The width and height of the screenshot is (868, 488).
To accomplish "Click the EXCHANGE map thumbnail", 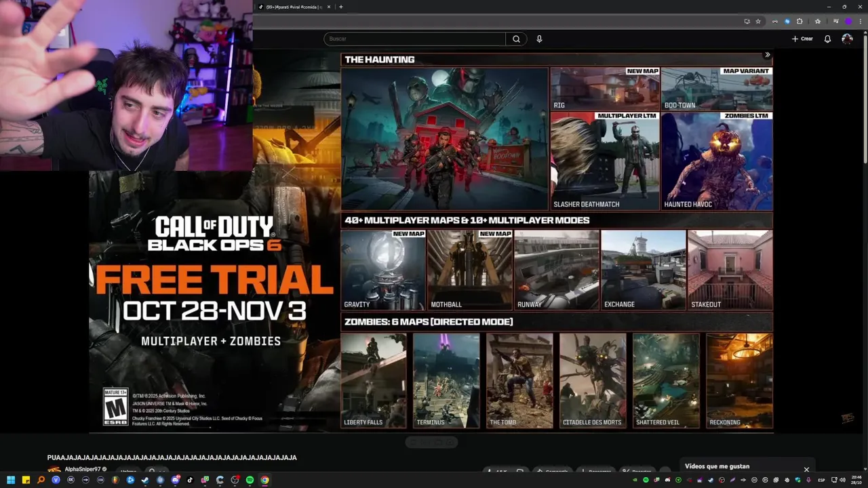I will click(644, 270).
